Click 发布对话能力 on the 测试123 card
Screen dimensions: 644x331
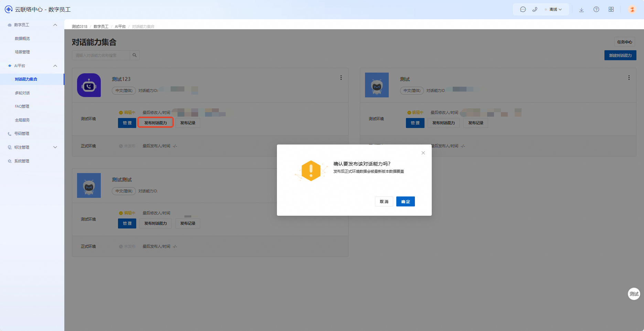pos(155,123)
